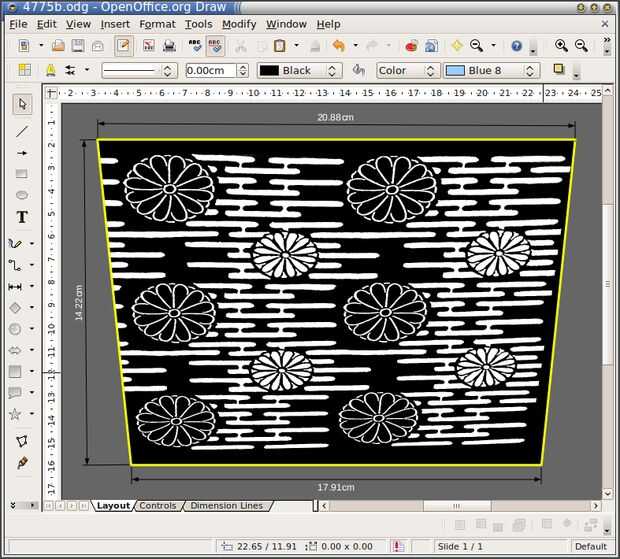
Task: Switch to the Dimension Lines tab
Action: pyautogui.click(x=227, y=506)
